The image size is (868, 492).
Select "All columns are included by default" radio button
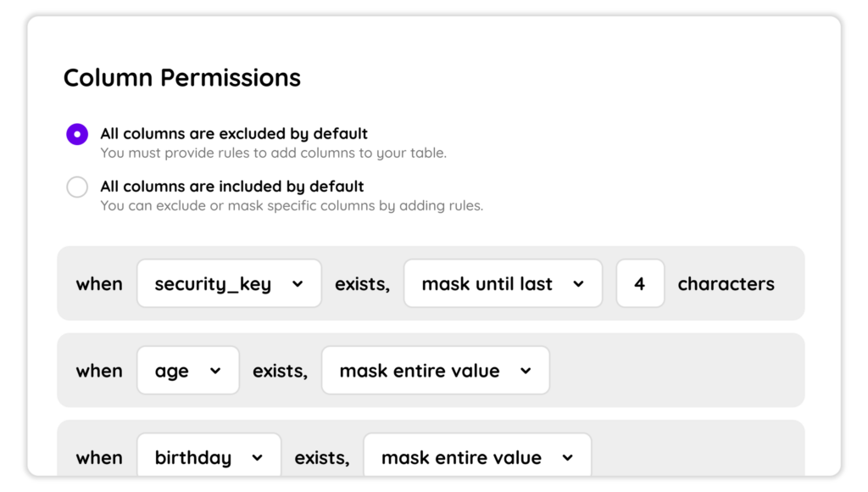pos(77,187)
